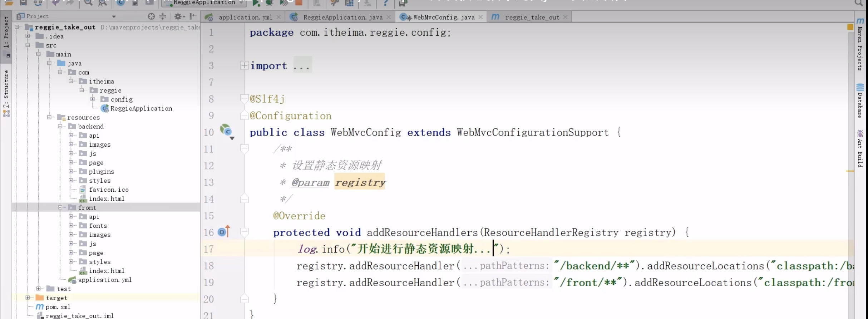Image resolution: width=868 pixels, height=319 pixels.
Task: Collapse the front folder node
Action: click(60, 207)
